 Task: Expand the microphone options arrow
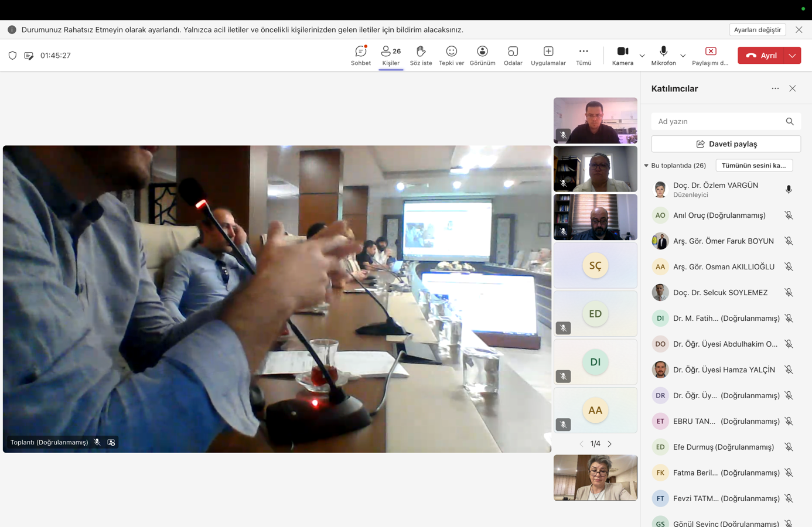click(683, 56)
